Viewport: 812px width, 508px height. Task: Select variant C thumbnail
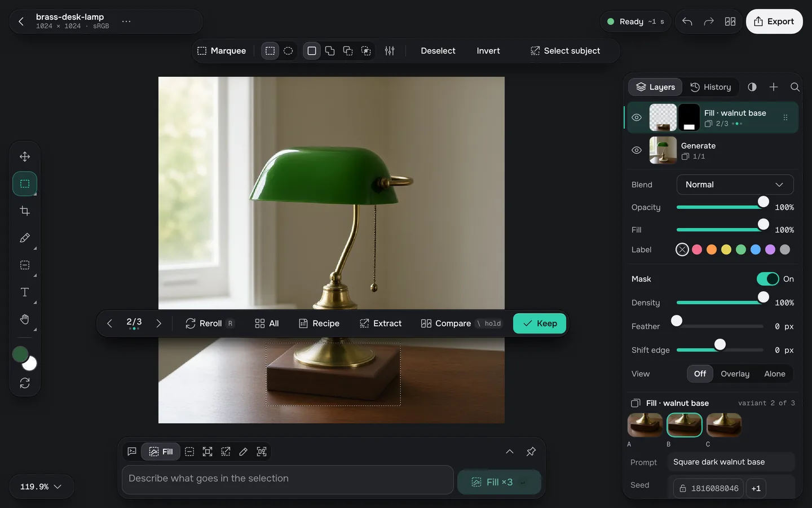click(x=724, y=425)
